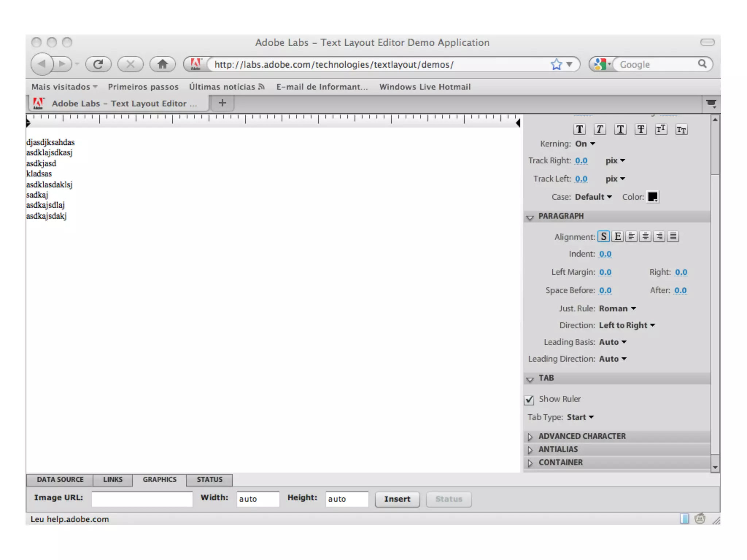Switch to the LINKS tab
Viewport: 747px width, 560px height.
[x=112, y=479]
